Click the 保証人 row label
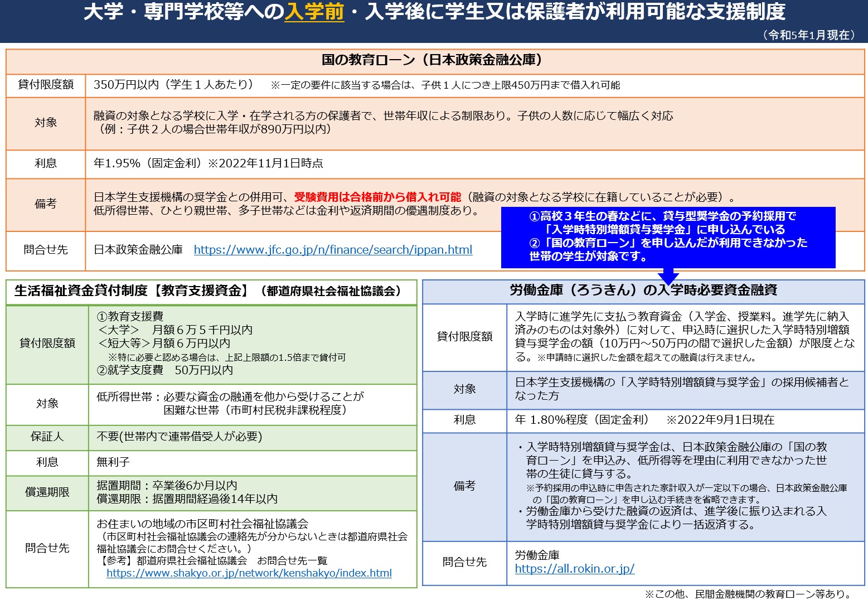The height and width of the screenshot is (600, 868). 47,437
